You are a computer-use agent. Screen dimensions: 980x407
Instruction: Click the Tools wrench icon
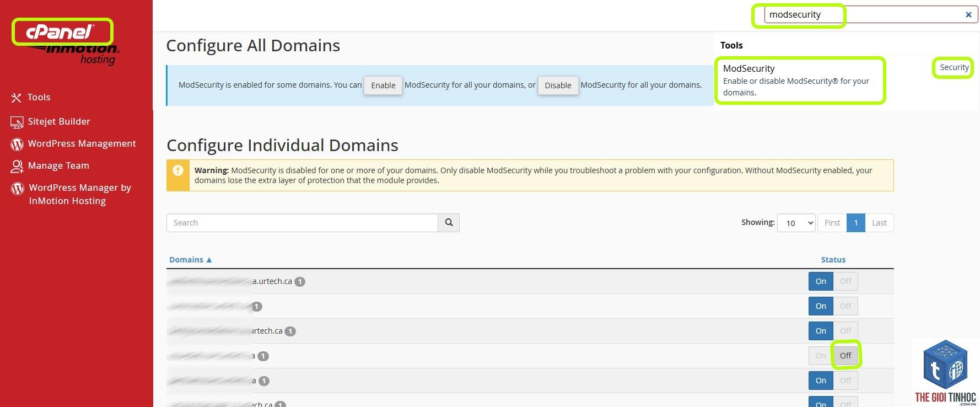[x=17, y=98]
